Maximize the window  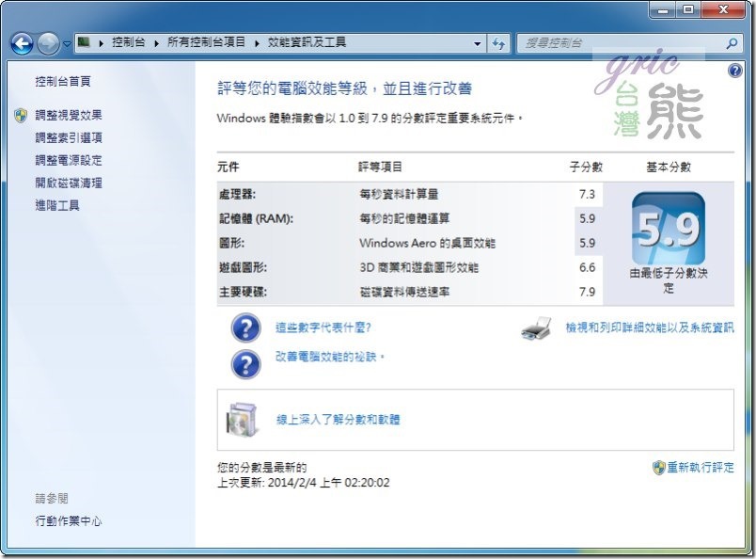688,10
